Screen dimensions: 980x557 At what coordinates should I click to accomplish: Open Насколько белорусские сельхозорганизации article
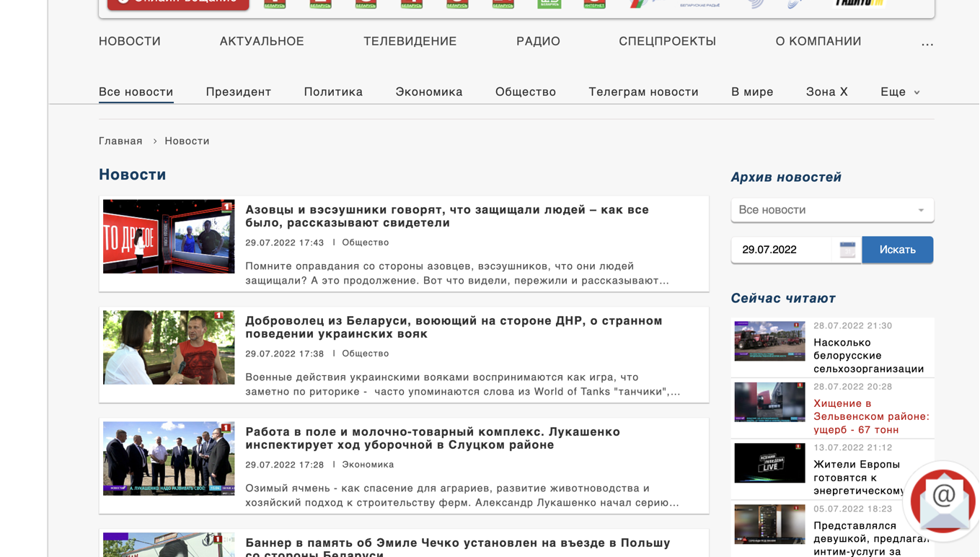pos(869,356)
